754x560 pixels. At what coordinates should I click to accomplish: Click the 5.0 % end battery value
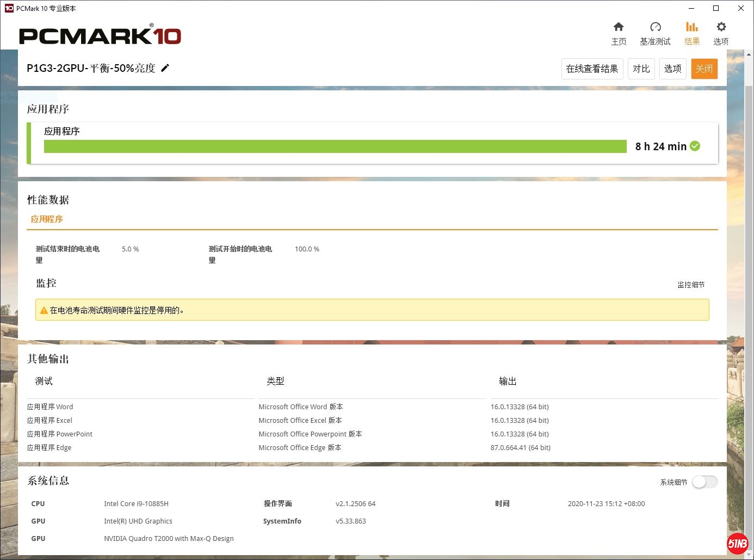tap(130, 249)
